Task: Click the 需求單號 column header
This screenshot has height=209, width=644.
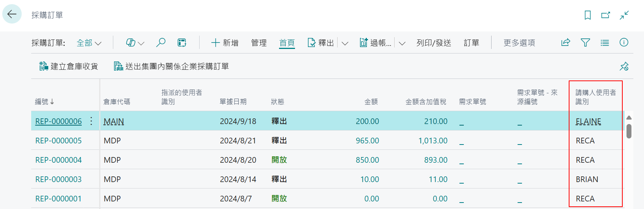Action: (473, 102)
